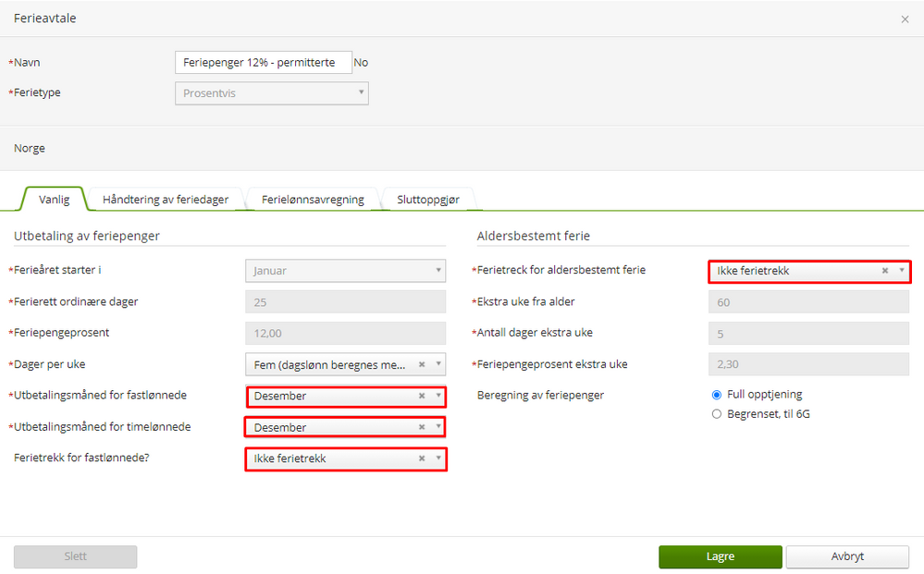The height and width of the screenshot is (574, 924).
Task: Switch to Håndtering av feriedager tab
Action: (166, 200)
